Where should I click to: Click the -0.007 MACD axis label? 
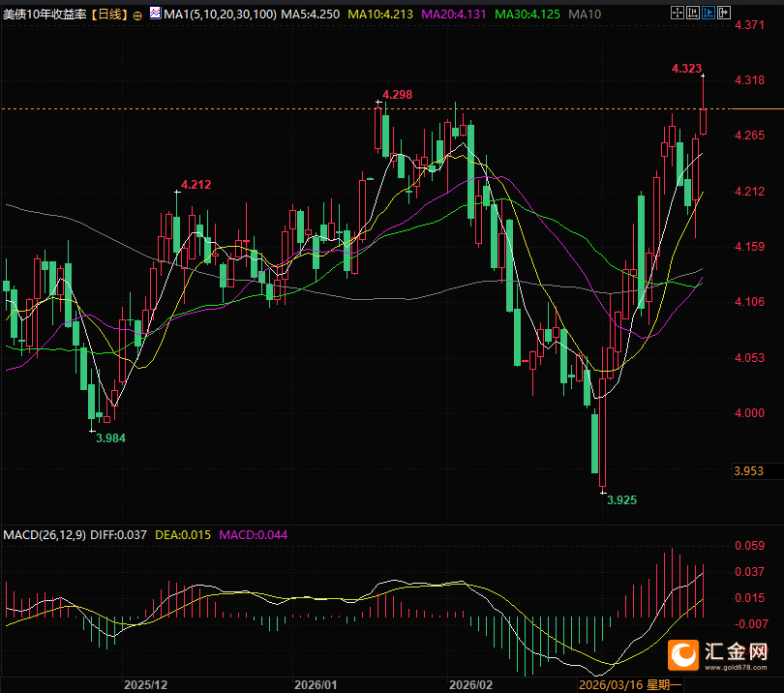[751, 624]
